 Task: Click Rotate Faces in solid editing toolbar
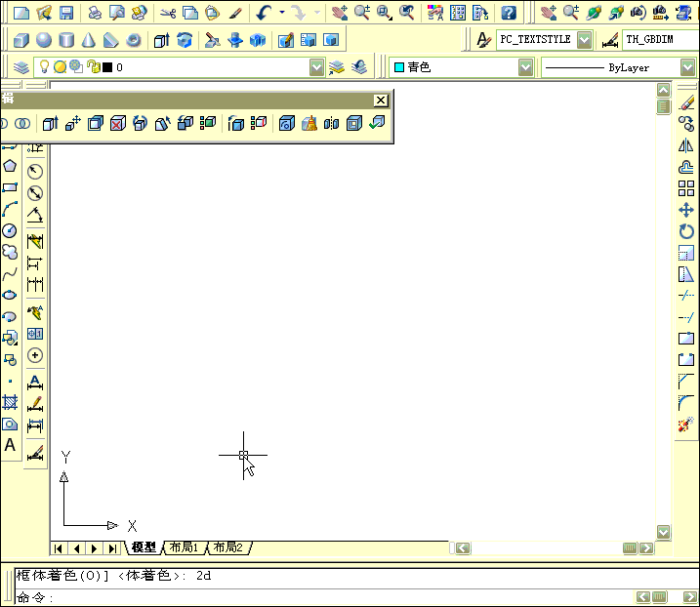point(141,123)
